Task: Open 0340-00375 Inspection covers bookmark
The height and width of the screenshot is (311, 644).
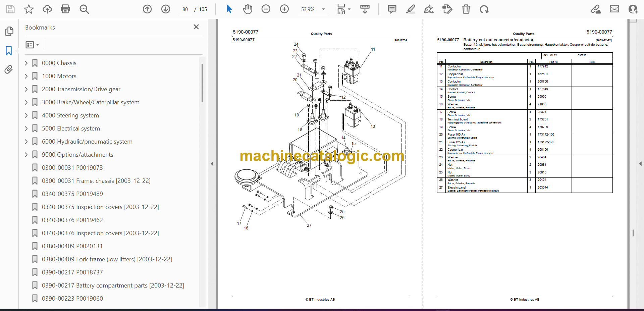Action: point(100,207)
